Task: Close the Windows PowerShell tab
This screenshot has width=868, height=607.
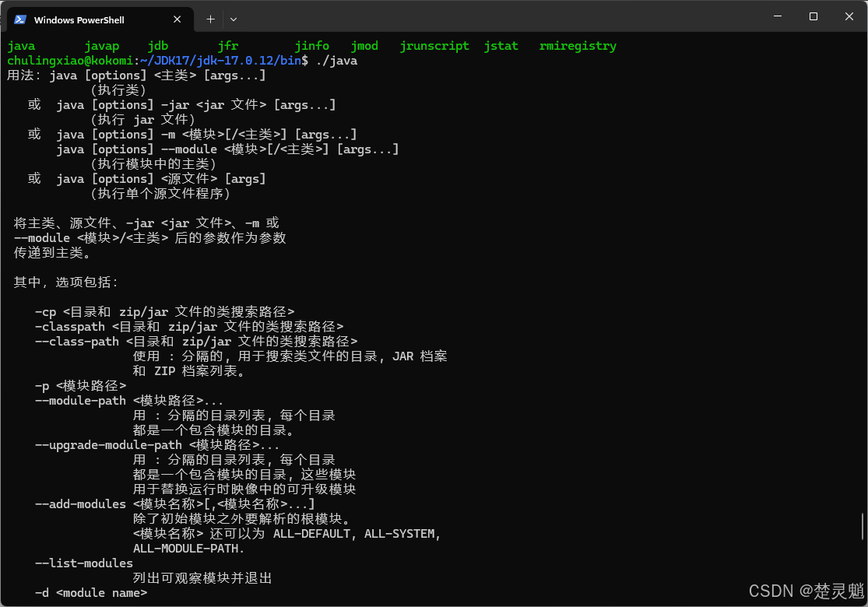Action: tap(177, 19)
